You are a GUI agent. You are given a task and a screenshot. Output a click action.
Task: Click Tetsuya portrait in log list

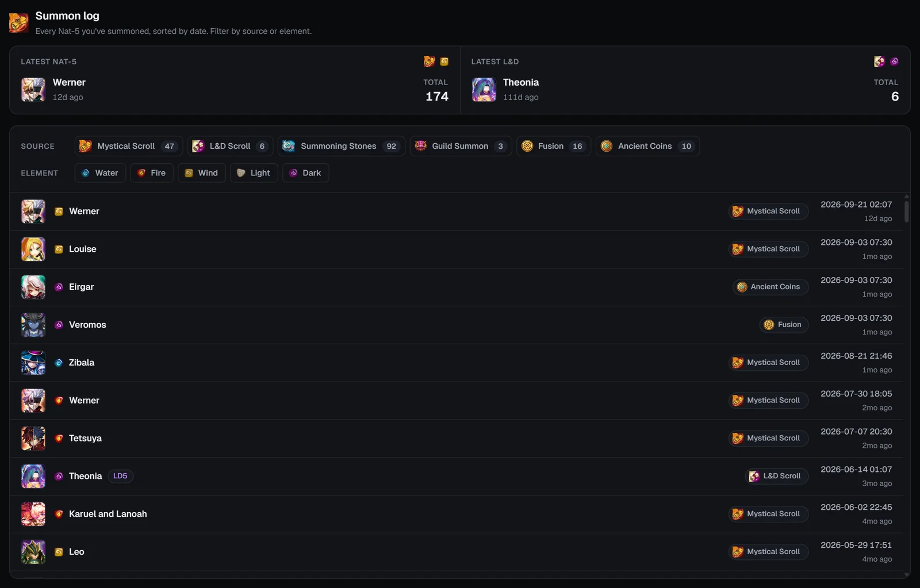pos(33,439)
